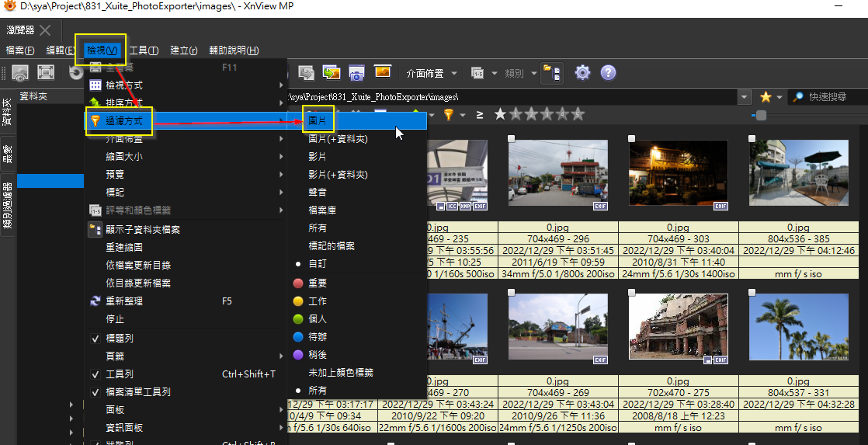Close the 瀏覽器 tab with X icon
The image size is (868, 445).
45,30
